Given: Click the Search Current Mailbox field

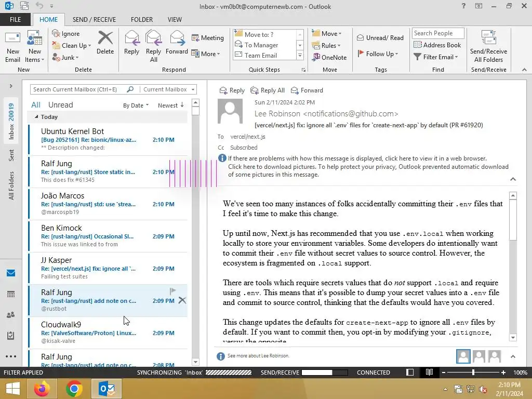Looking at the screenshot, I should [x=79, y=89].
